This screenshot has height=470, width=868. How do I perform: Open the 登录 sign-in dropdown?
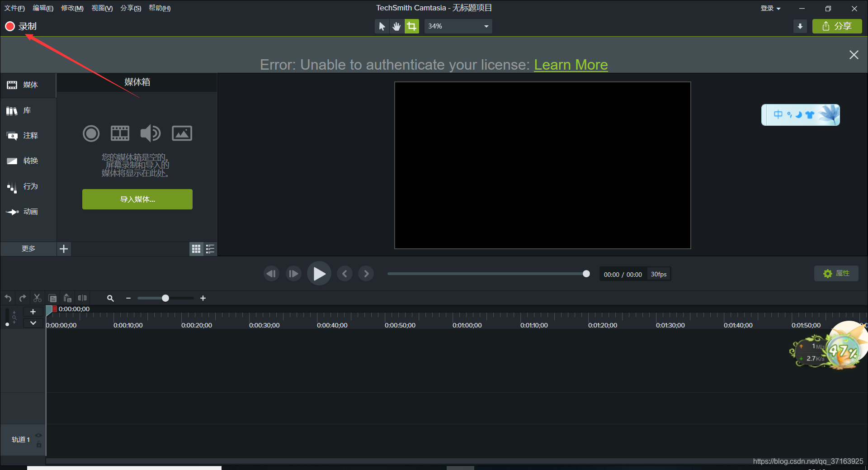[770, 8]
